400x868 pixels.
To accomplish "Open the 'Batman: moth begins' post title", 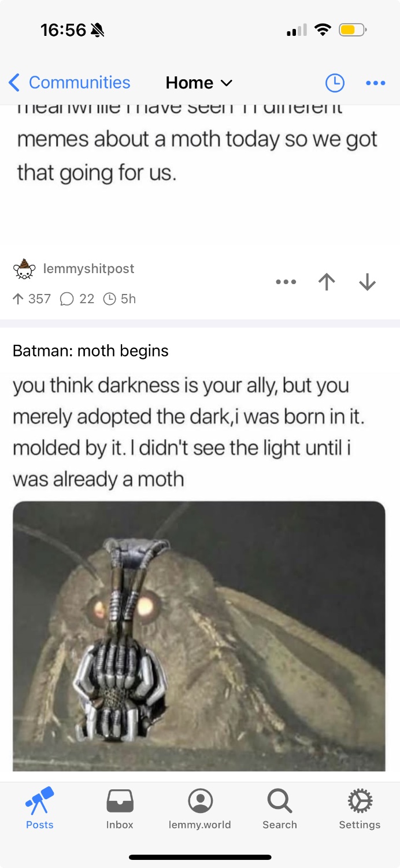I will [x=91, y=351].
